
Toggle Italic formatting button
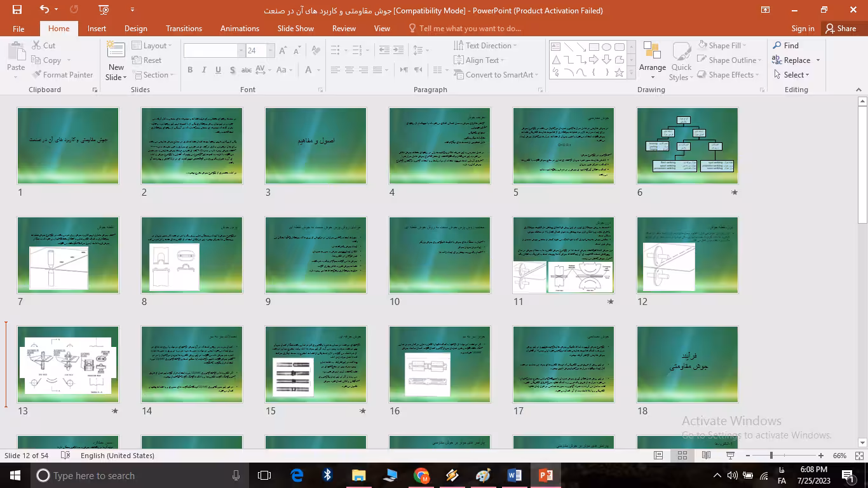point(204,70)
